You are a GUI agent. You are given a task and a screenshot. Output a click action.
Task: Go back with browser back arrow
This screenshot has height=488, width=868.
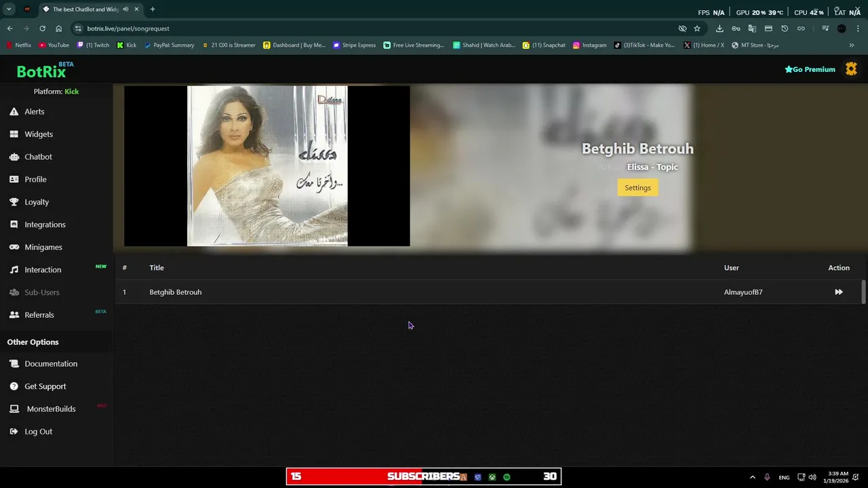click(9, 28)
